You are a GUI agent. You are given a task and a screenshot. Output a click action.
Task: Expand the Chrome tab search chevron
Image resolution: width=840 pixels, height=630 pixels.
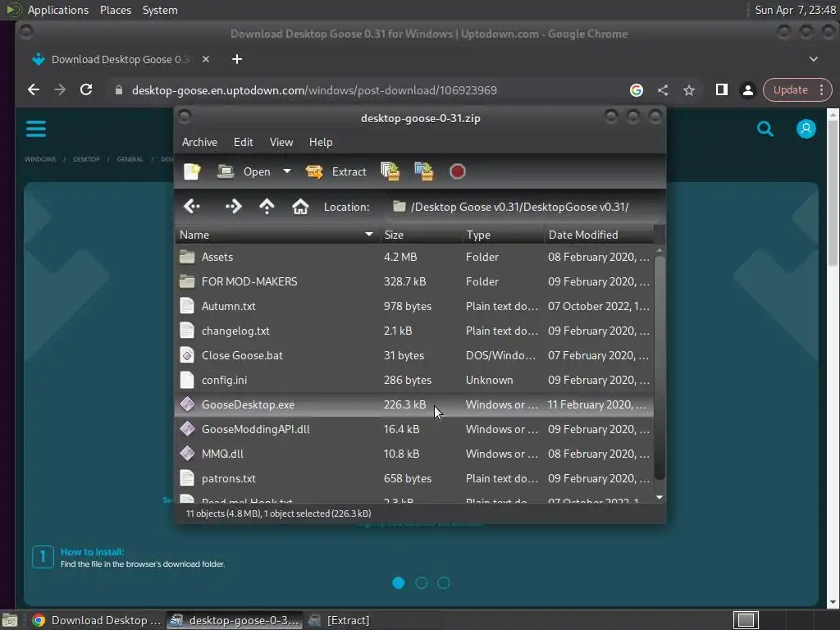pyautogui.click(x=813, y=59)
